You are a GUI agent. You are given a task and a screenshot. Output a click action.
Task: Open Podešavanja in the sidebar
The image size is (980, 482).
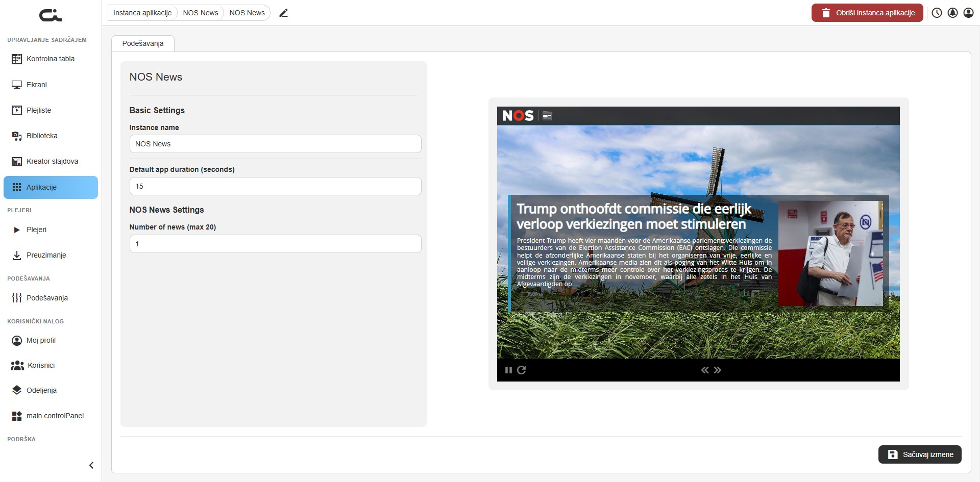(x=51, y=298)
